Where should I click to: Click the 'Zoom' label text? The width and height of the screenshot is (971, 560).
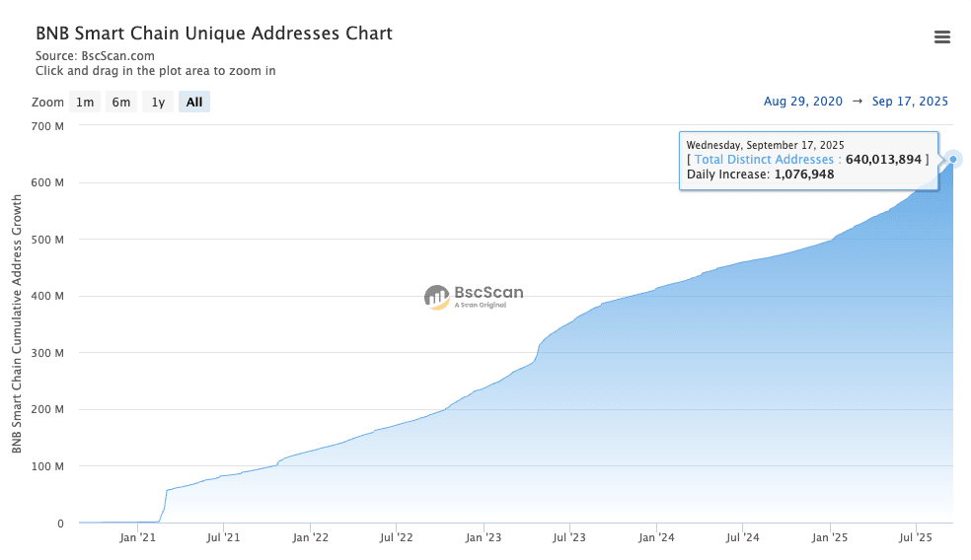coord(47,103)
